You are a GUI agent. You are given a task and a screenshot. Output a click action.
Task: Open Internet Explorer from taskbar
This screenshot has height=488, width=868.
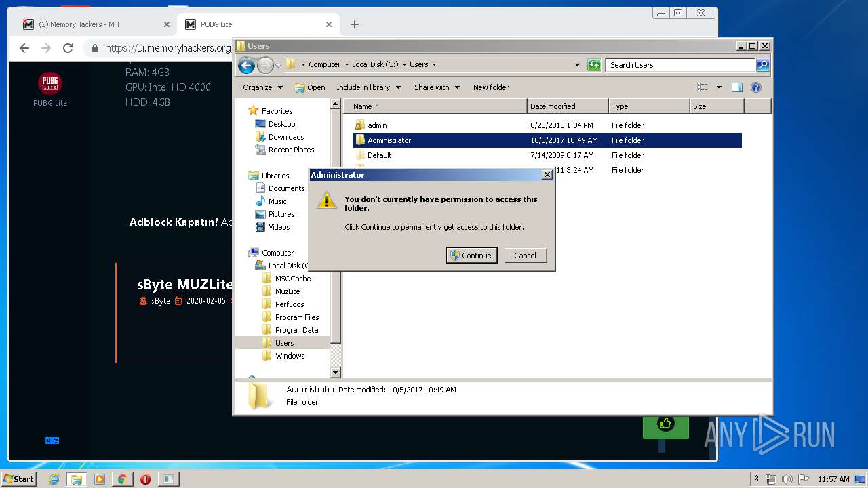[x=54, y=479]
